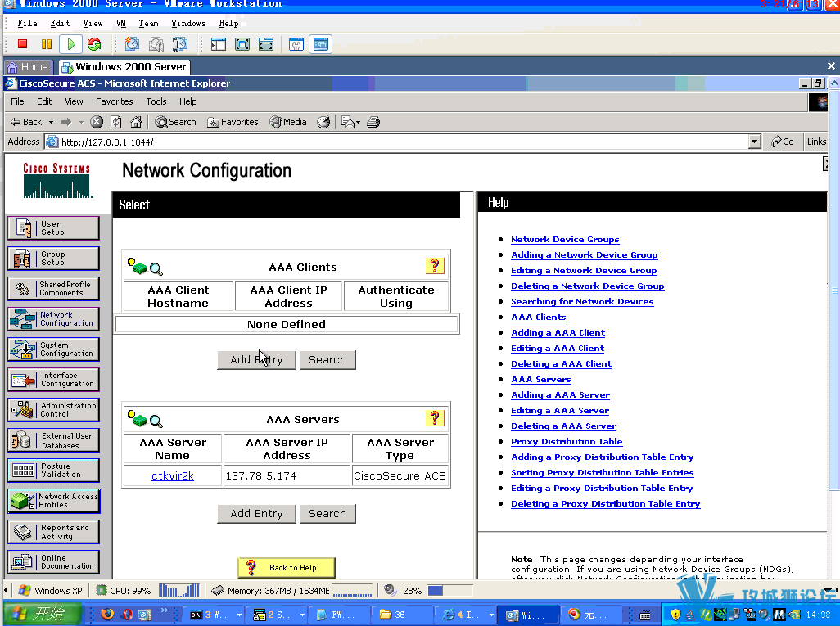Image resolution: width=840 pixels, height=626 pixels.
Task: Click the address URL input field
Action: click(x=396, y=142)
